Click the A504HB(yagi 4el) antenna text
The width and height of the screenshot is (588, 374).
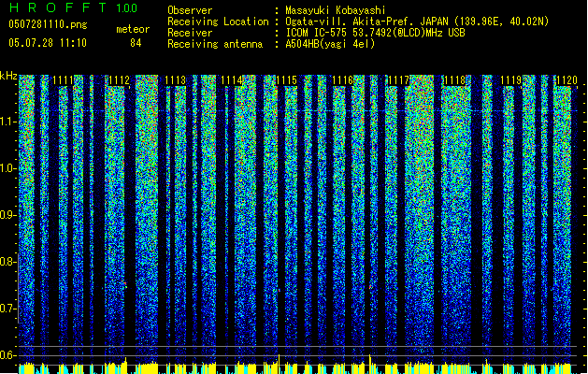[x=330, y=44]
